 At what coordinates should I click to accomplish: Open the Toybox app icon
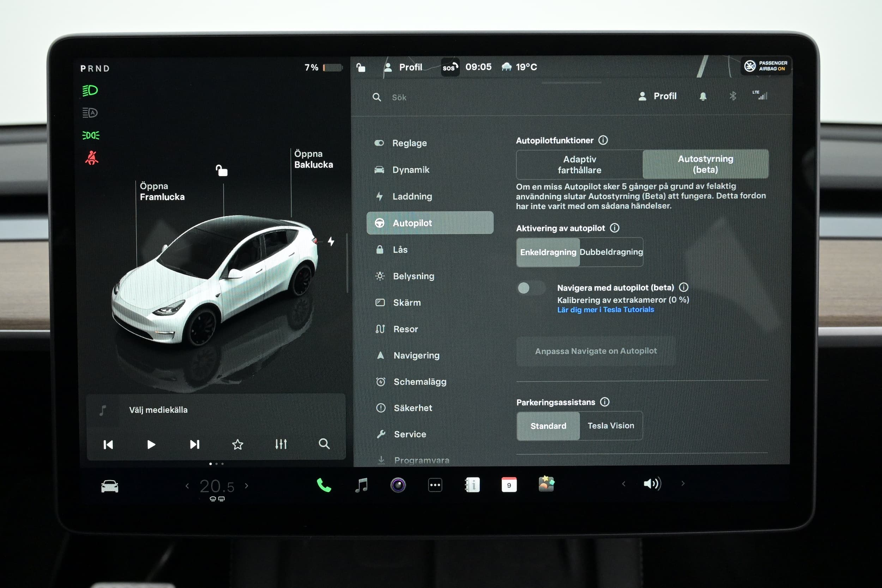coord(546,484)
